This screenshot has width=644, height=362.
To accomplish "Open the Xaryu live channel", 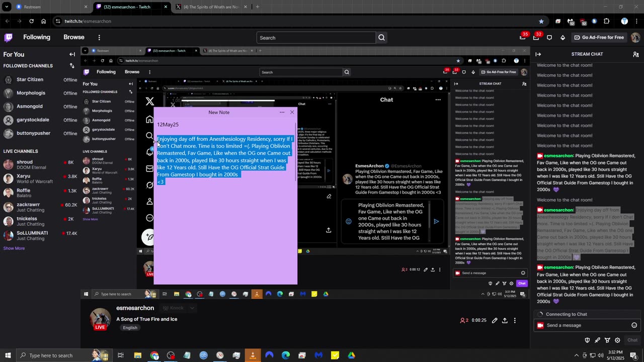I will [x=40, y=179].
